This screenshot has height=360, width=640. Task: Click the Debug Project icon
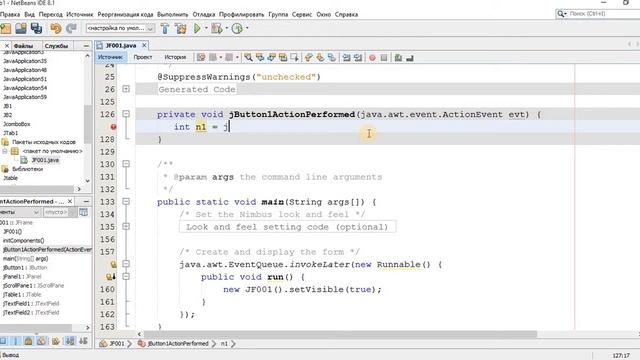pyautogui.click(x=217, y=28)
